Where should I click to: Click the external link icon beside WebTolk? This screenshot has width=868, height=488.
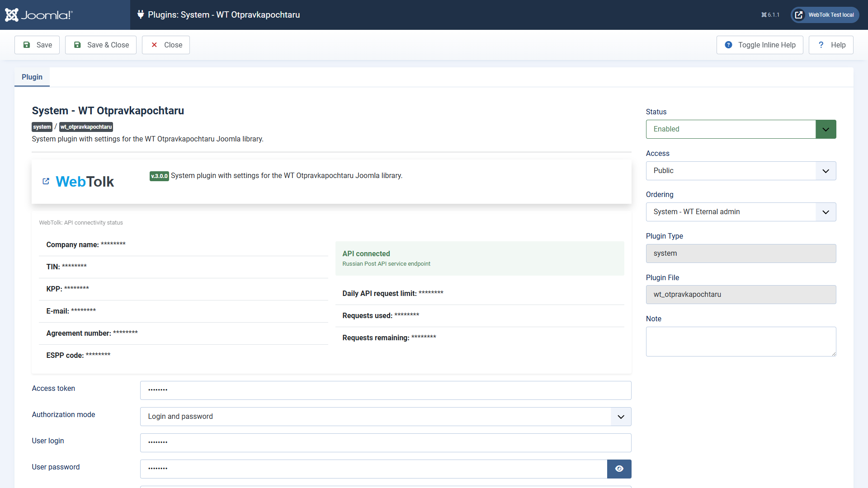46,181
